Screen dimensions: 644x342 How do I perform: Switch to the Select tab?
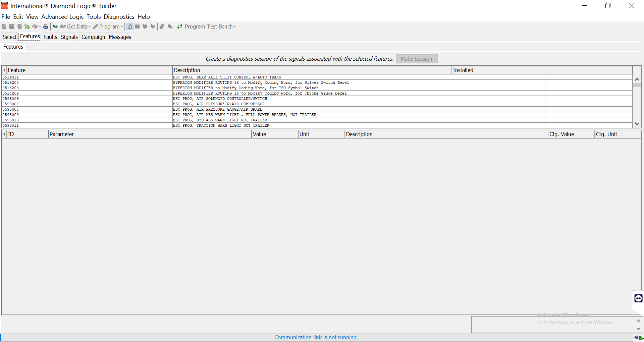9,37
